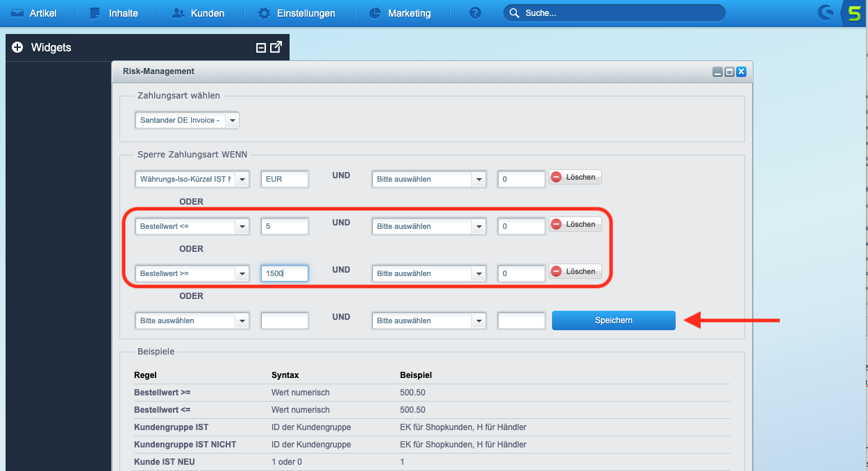
Task: Open the Artikel menu
Action: [x=33, y=13]
